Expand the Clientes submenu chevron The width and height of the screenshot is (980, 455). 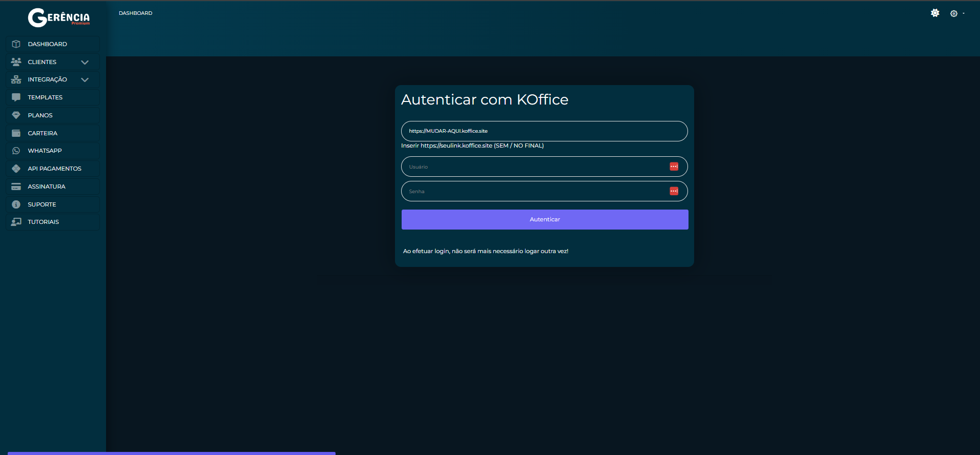click(85, 62)
